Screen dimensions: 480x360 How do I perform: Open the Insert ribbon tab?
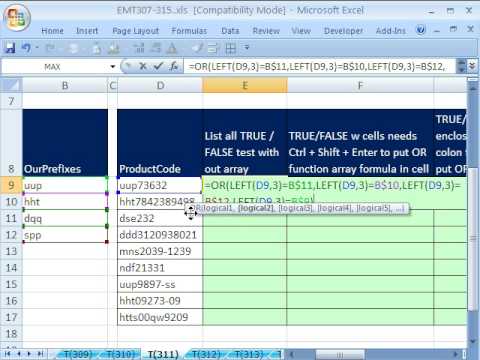click(87, 31)
